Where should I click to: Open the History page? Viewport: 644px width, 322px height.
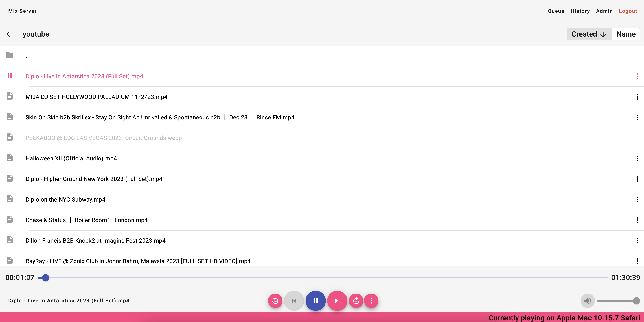(x=580, y=11)
